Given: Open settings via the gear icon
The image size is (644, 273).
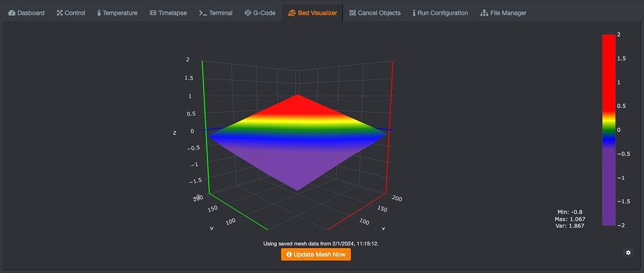Looking at the screenshot, I should pyautogui.click(x=628, y=252).
